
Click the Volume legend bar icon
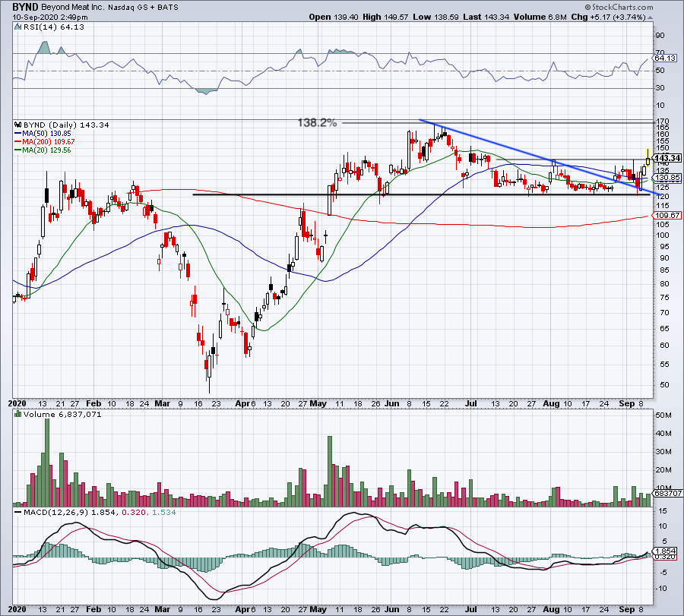coord(18,414)
